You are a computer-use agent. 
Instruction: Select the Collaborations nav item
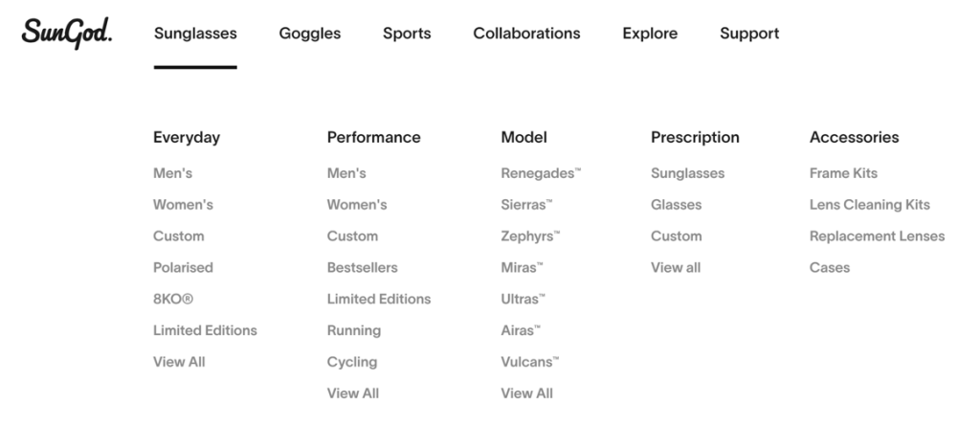pyautogui.click(x=526, y=34)
